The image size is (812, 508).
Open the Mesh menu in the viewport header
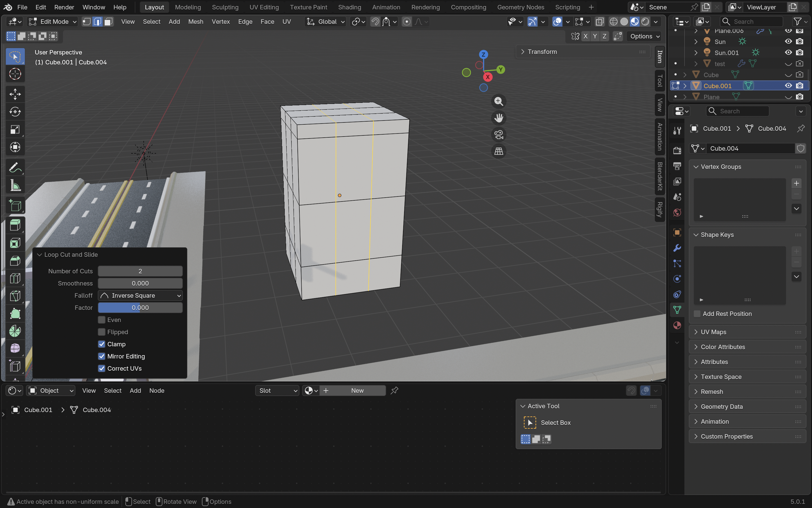[195, 22]
